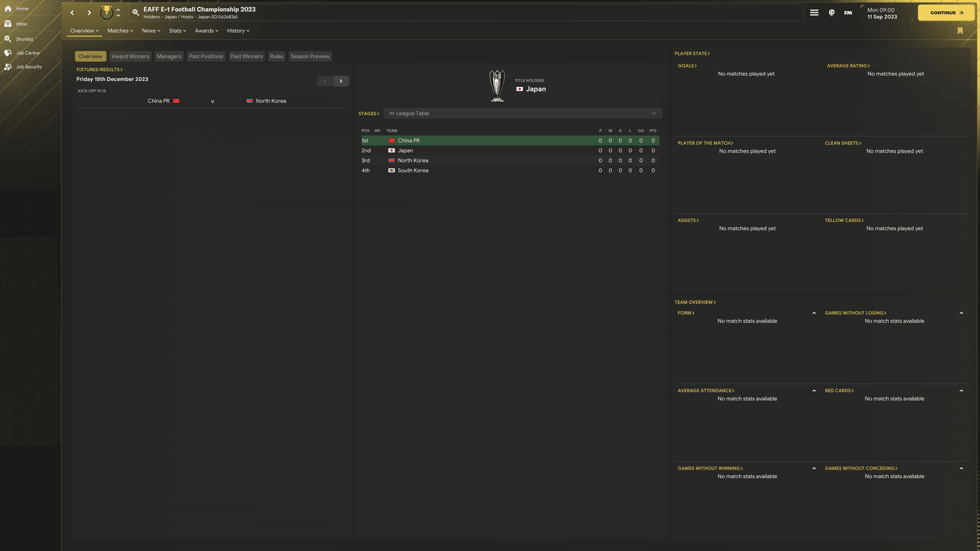Click the bookmark icon
The image size is (980, 551).
(960, 31)
